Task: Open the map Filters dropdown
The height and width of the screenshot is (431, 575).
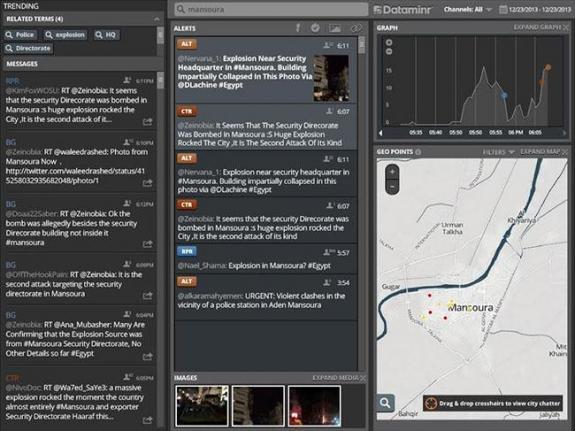Action: (498, 152)
